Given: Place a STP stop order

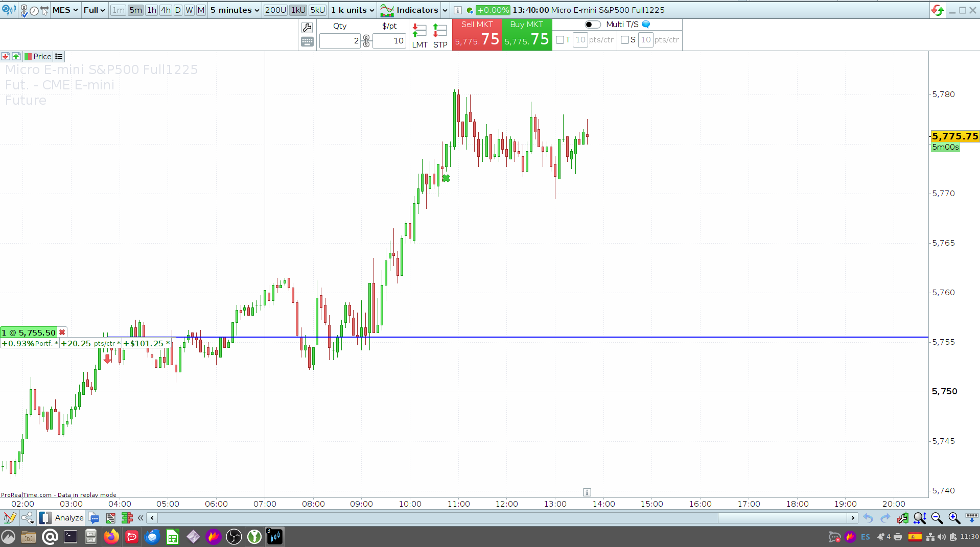Looking at the screenshot, I should click(440, 36).
